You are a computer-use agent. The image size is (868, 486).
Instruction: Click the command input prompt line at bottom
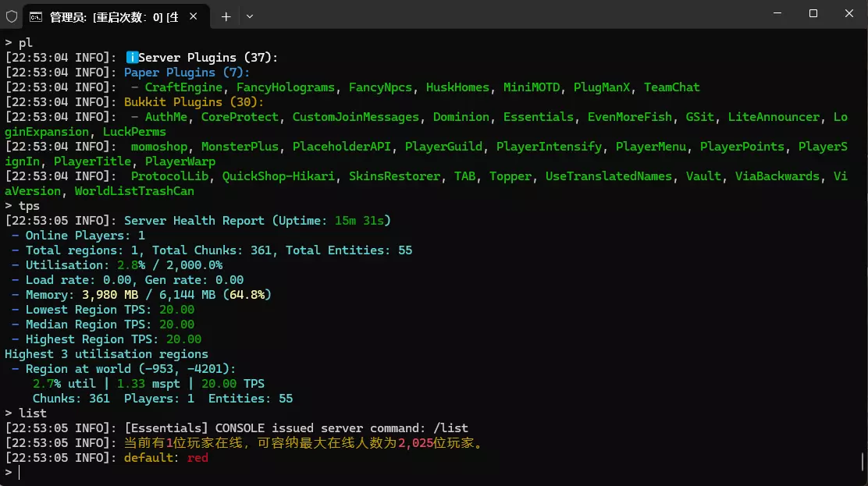click(x=434, y=472)
